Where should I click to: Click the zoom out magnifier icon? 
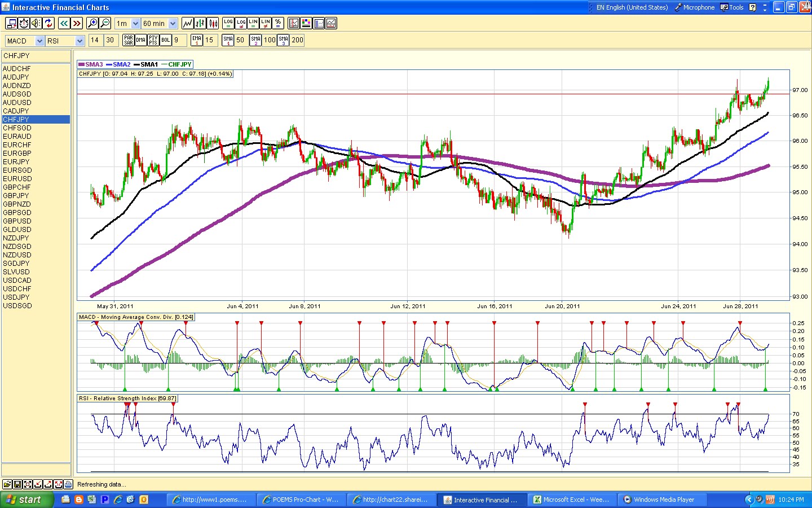pyautogui.click(x=105, y=23)
